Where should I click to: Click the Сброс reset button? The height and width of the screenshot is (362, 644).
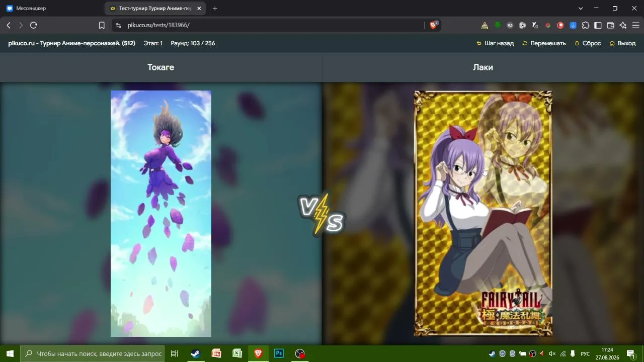[x=588, y=43]
